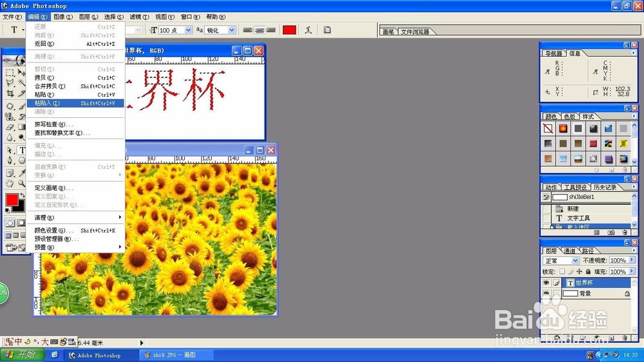
Task: Select the Notes tool
Action: (x=10, y=172)
